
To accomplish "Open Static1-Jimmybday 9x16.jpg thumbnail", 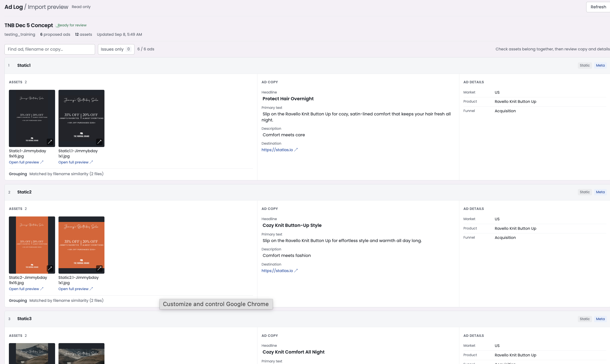I will pos(32,118).
